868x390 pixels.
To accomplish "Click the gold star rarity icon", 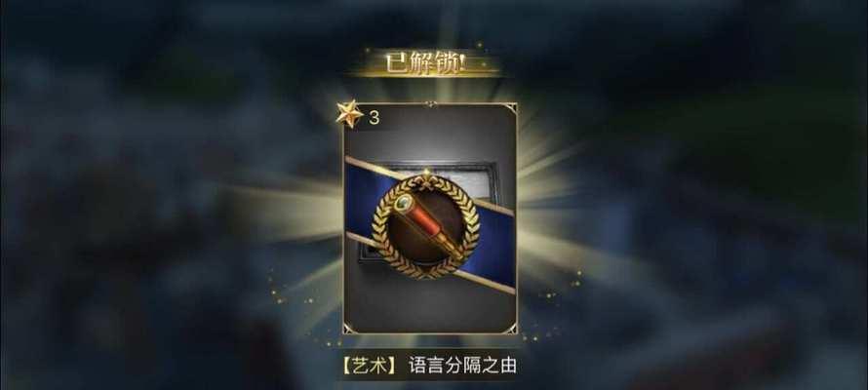I will coord(350,114).
